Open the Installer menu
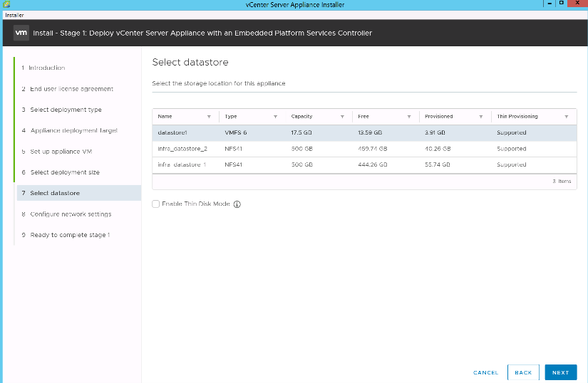Screen dimensions: 588x383 point(14,14)
